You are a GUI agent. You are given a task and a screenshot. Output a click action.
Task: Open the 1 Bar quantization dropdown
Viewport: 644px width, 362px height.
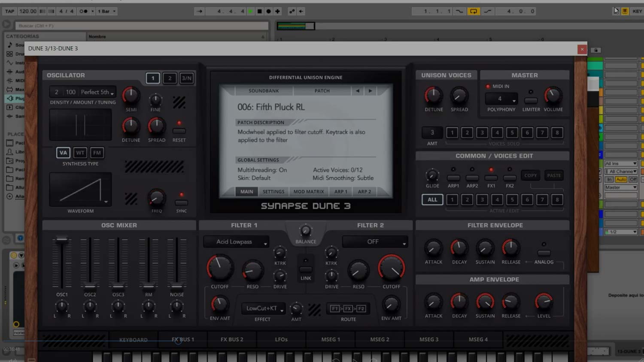107,11
